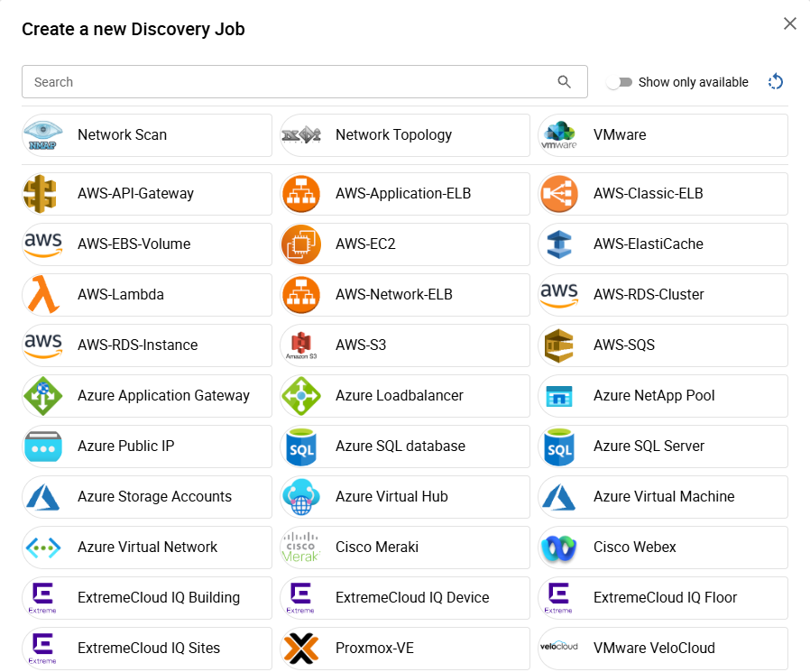Pick the Azure NetApp Pool label
Screen dimensions: 810x672
pyautogui.click(x=654, y=396)
